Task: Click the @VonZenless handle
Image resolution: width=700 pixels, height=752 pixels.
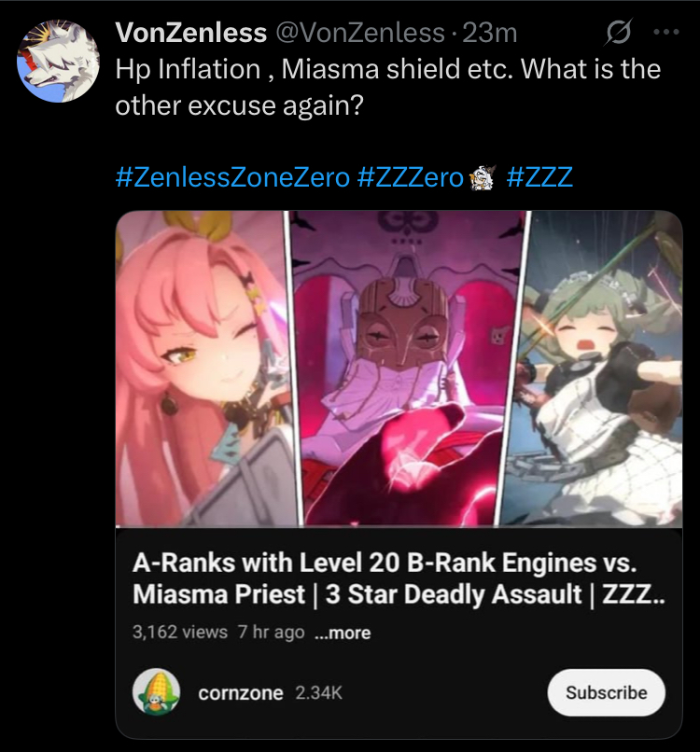Action: (x=360, y=33)
